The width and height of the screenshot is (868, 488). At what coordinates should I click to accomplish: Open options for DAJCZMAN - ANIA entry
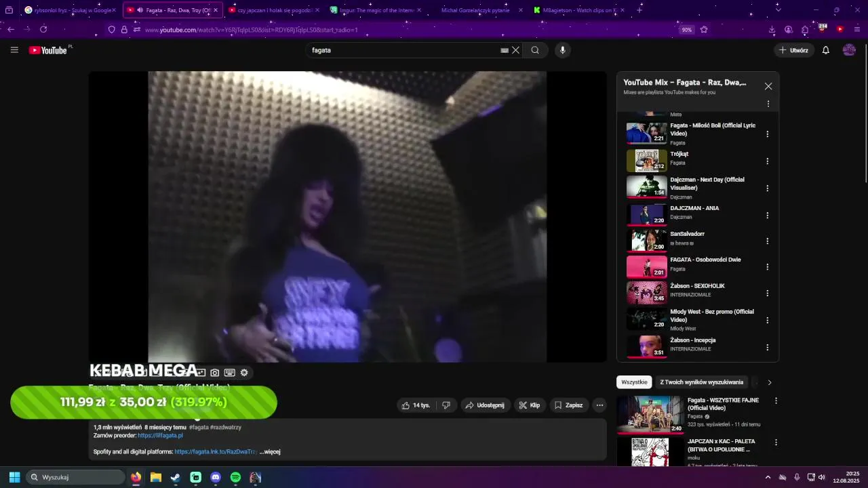pyautogui.click(x=767, y=216)
